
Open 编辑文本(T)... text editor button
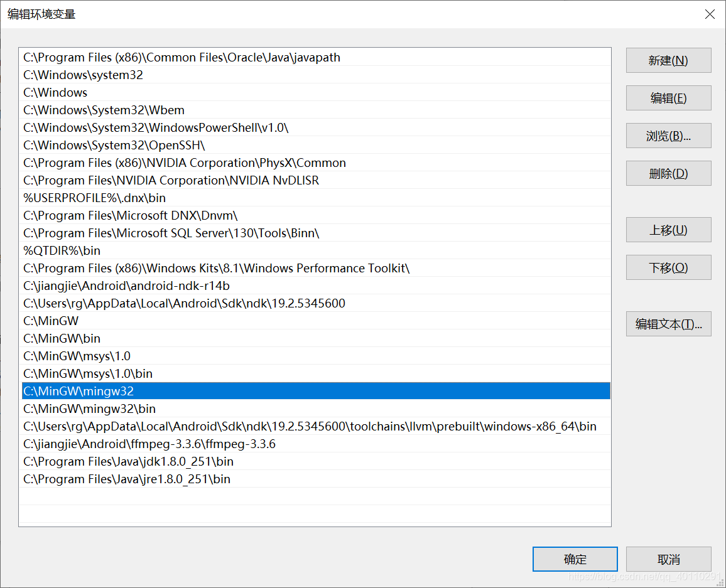tap(669, 324)
